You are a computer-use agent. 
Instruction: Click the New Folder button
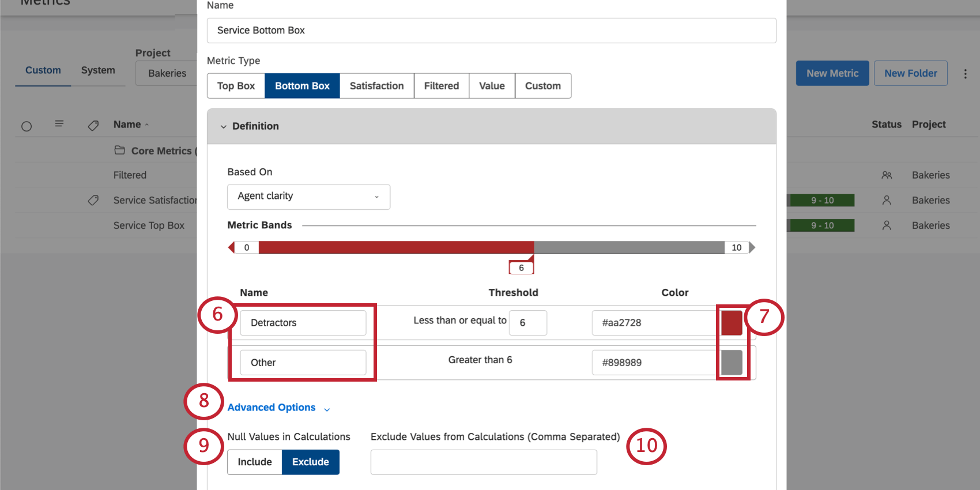pos(910,73)
